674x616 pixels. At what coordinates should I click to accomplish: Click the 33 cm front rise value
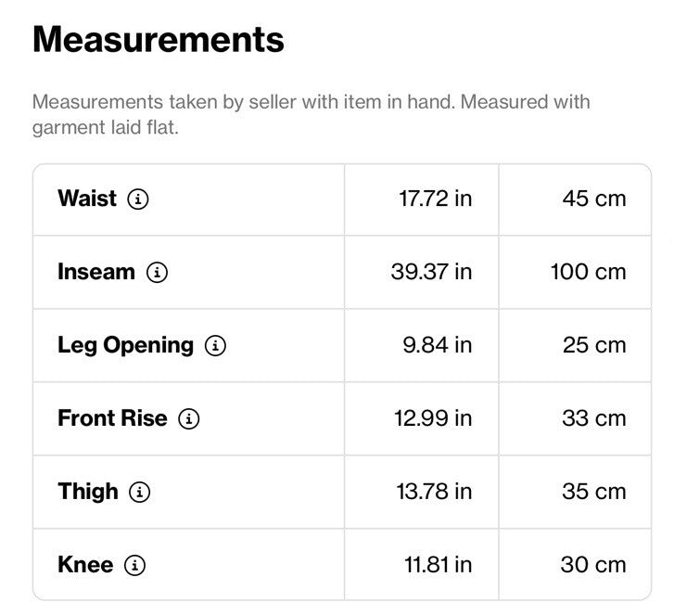point(594,418)
